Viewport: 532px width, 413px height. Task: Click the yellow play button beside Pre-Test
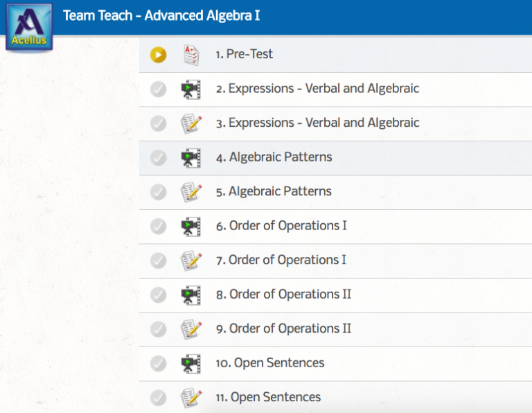(x=159, y=55)
